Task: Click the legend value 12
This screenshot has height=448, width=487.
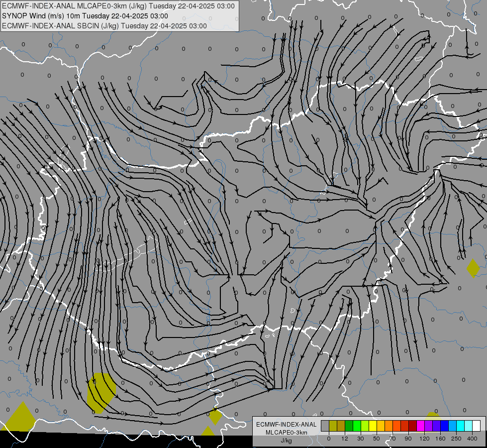Action: (345, 439)
